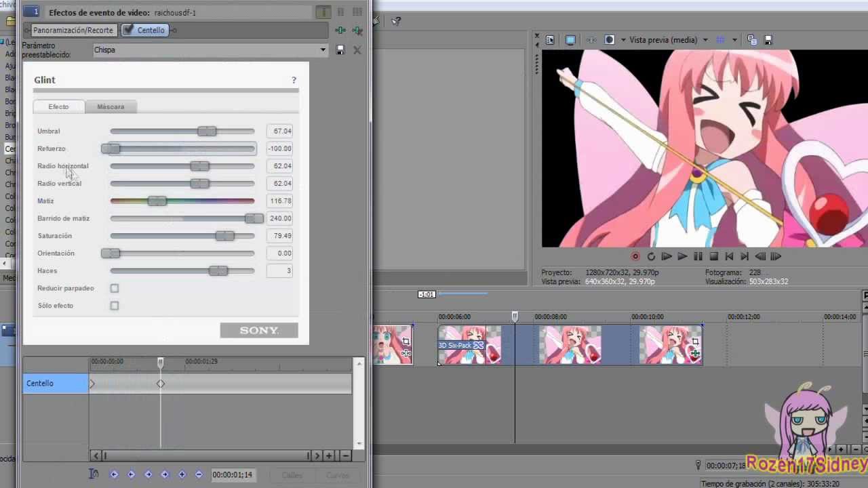Open project video properties in preview toolbar

[550, 40]
